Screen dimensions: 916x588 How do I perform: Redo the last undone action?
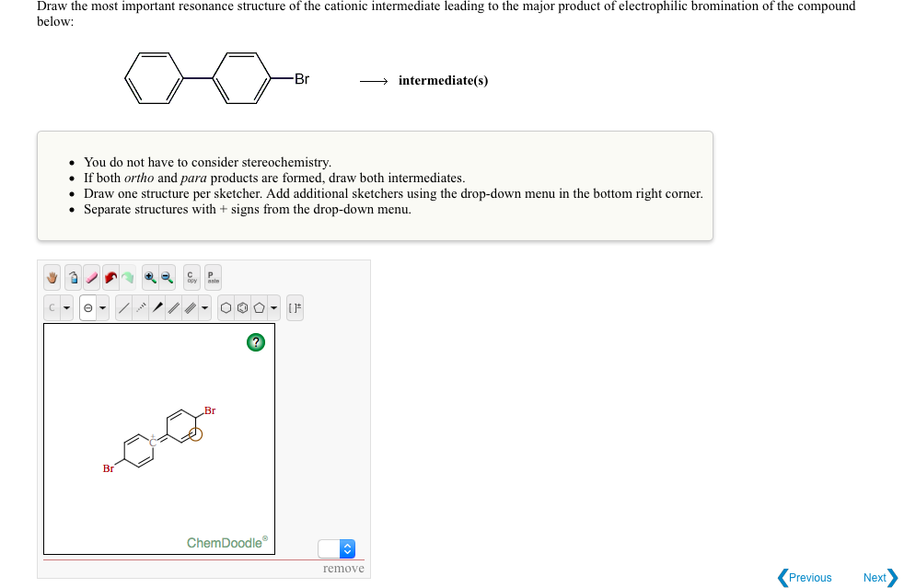pos(127,278)
